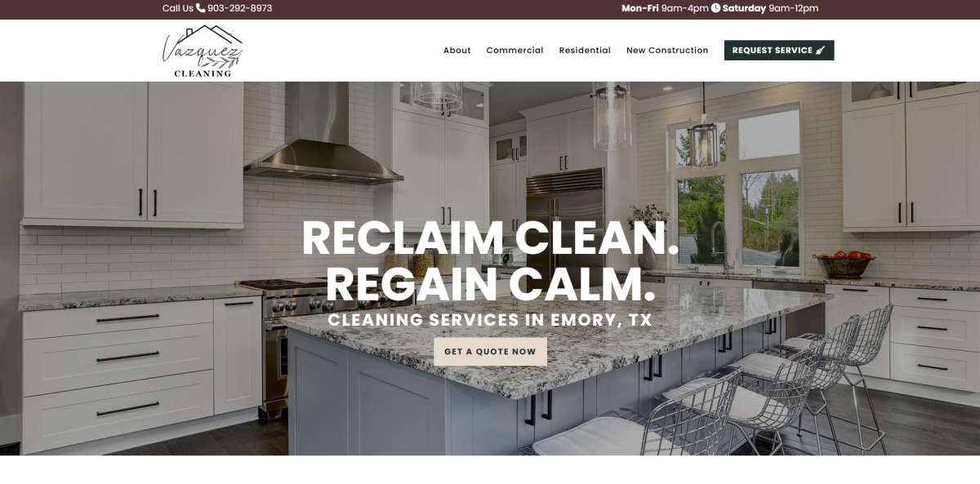Call the number 903-292-8973
980x484 pixels.
[239, 8]
